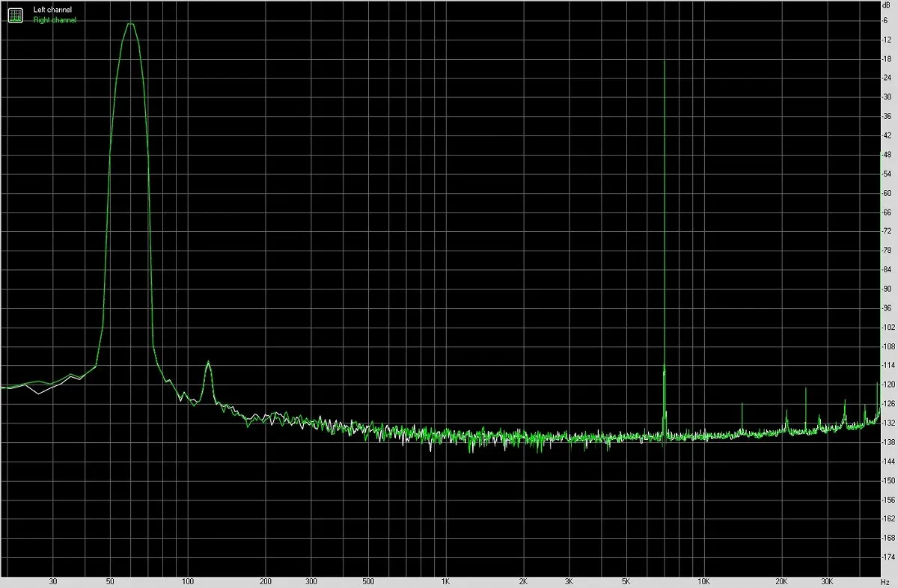Viewport: 898px width, 588px height.
Task: Click the -114 dB axis value
Action: click(x=888, y=366)
